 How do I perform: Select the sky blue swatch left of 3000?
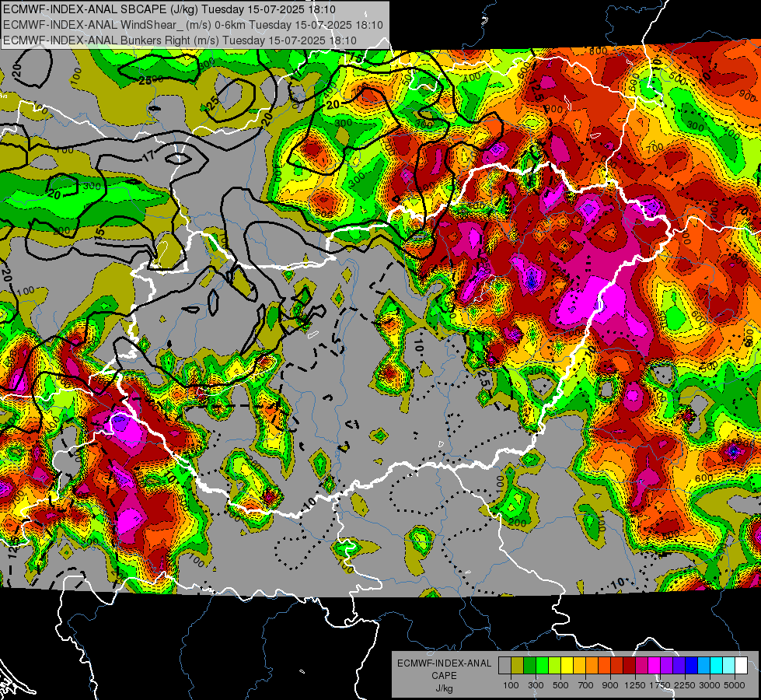coord(703,665)
